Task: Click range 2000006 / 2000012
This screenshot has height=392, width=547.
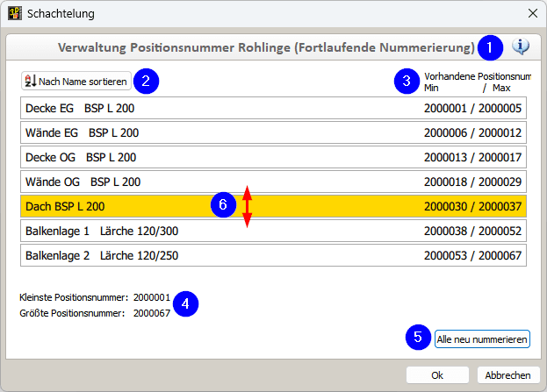Action: point(472,132)
